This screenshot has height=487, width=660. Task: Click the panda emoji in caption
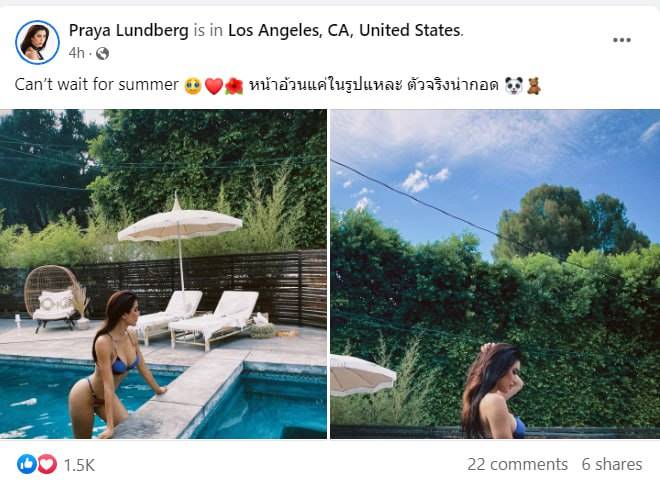pyautogui.click(x=514, y=86)
